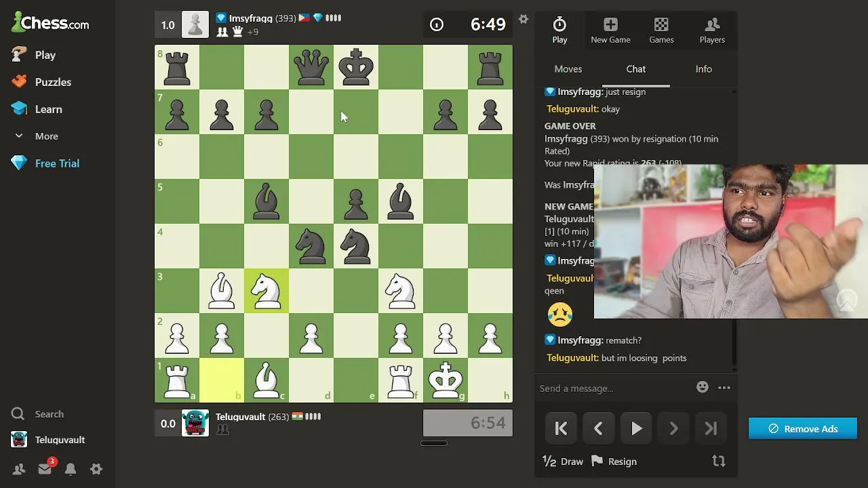
Task: Select the white rook on f1
Action: coord(401,380)
